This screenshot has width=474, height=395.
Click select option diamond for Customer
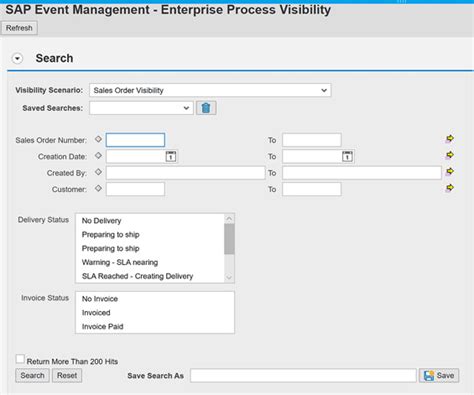click(x=98, y=188)
